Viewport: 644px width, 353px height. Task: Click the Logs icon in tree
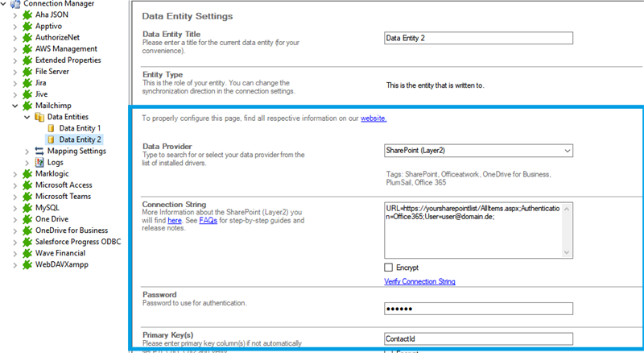point(39,162)
